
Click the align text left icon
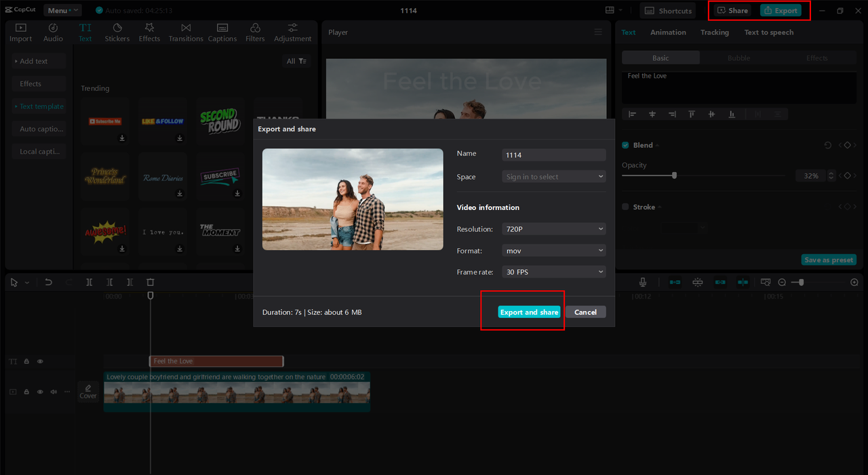[x=633, y=114]
